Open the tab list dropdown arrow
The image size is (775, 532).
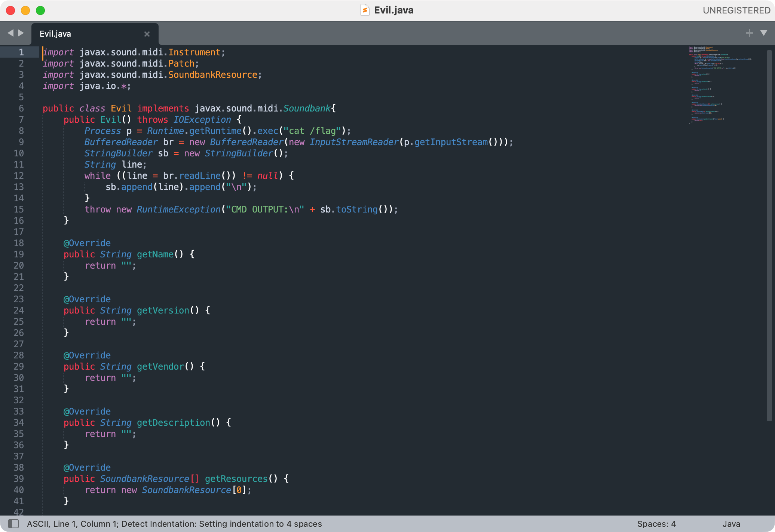point(764,33)
